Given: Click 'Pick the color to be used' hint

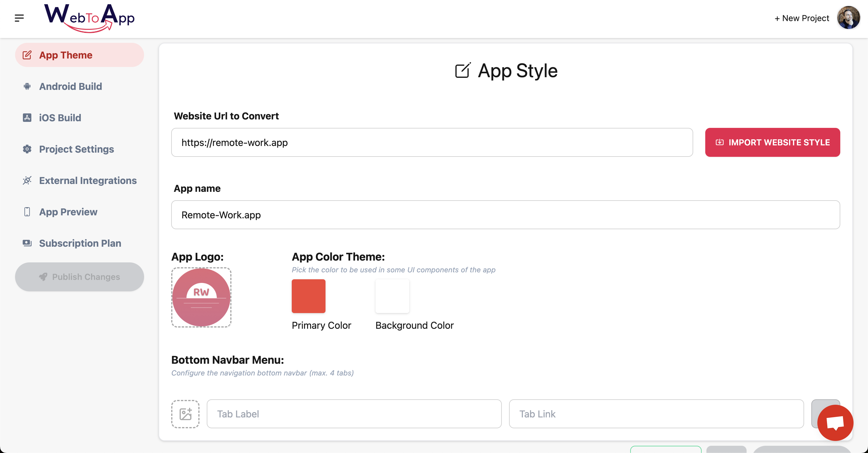Looking at the screenshot, I should [394, 270].
